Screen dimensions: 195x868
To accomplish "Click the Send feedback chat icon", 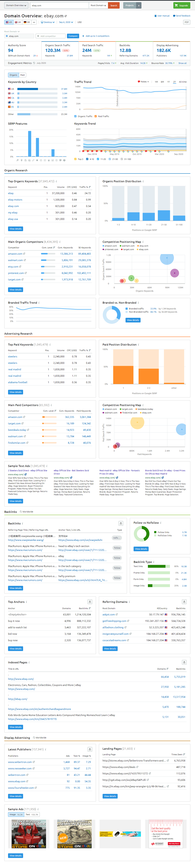I will point(174,16).
